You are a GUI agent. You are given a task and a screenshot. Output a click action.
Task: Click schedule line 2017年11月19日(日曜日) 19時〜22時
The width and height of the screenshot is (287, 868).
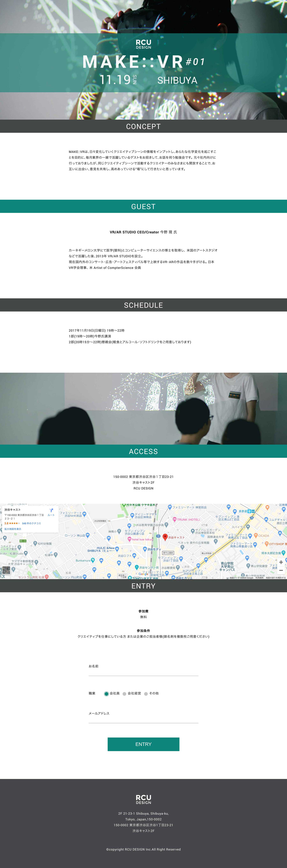click(x=97, y=331)
